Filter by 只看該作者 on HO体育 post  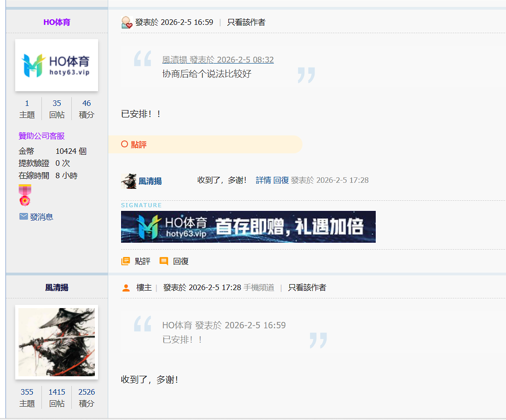pyautogui.click(x=246, y=22)
